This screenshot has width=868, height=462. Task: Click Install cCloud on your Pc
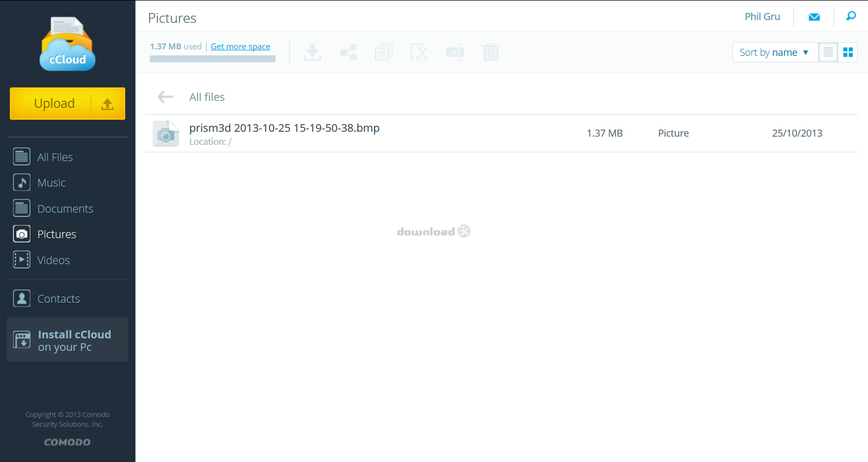point(67,340)
